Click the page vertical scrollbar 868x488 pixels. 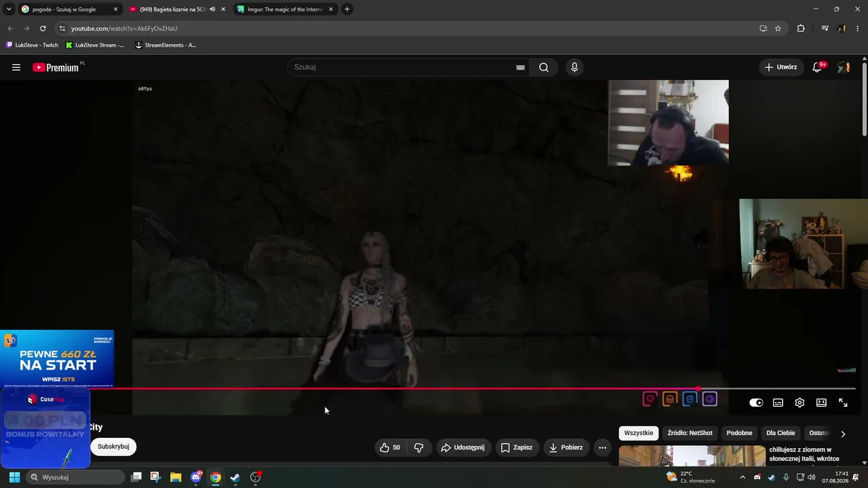[864, 98]
